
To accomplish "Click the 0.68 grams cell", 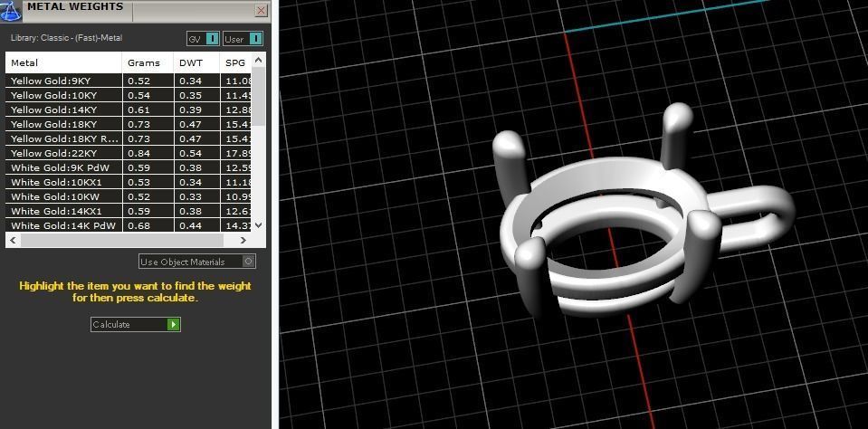I will 148,225.
